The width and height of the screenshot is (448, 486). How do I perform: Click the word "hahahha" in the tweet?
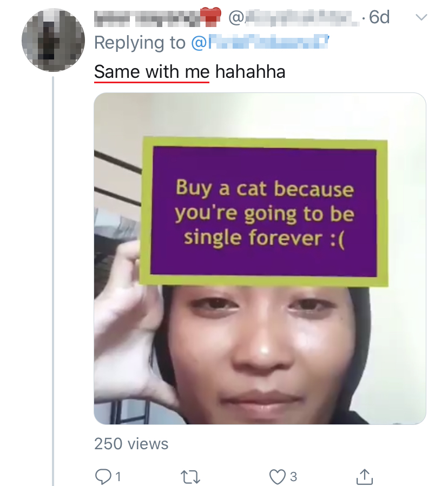[x=250, y=71]
